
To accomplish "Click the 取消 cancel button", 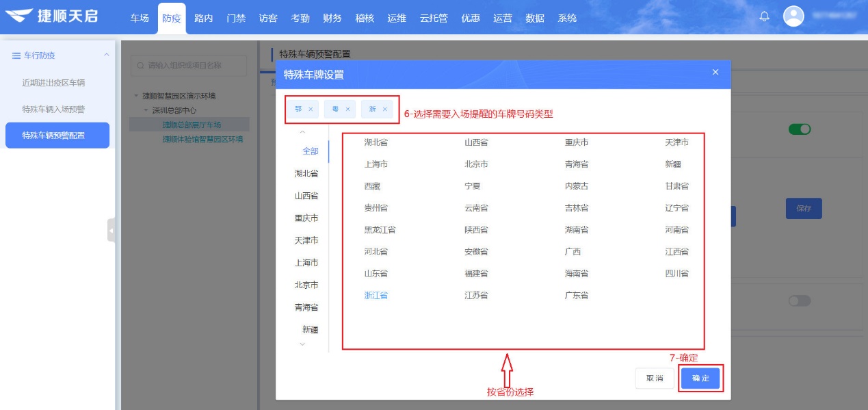I will pyautogui.click(x=654, y=377).
